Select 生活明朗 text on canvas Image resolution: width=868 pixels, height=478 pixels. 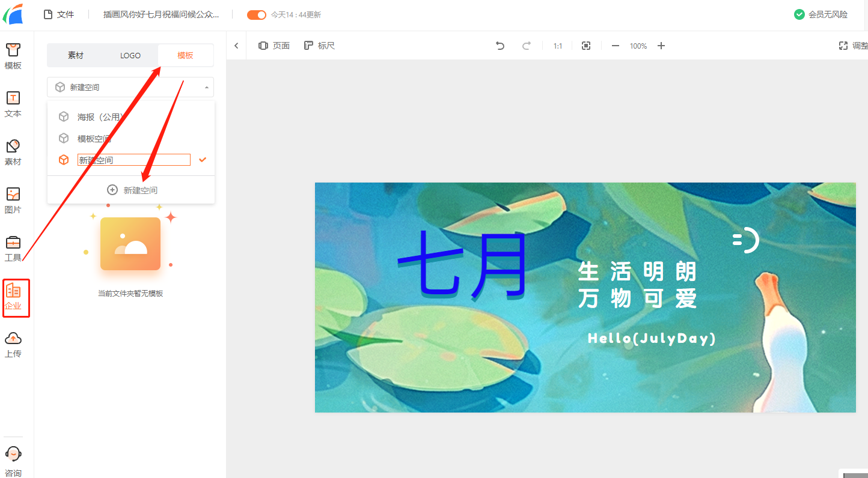(x=637, y=271)
